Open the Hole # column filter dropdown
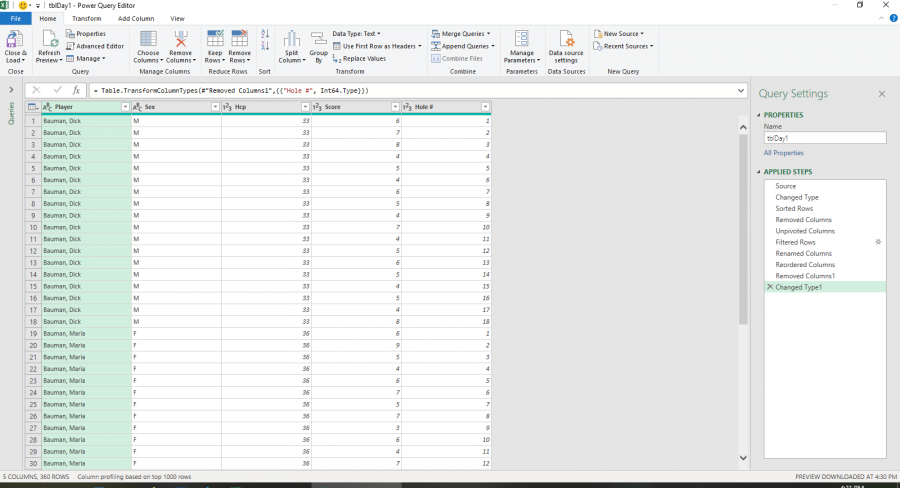 (485, 107)
